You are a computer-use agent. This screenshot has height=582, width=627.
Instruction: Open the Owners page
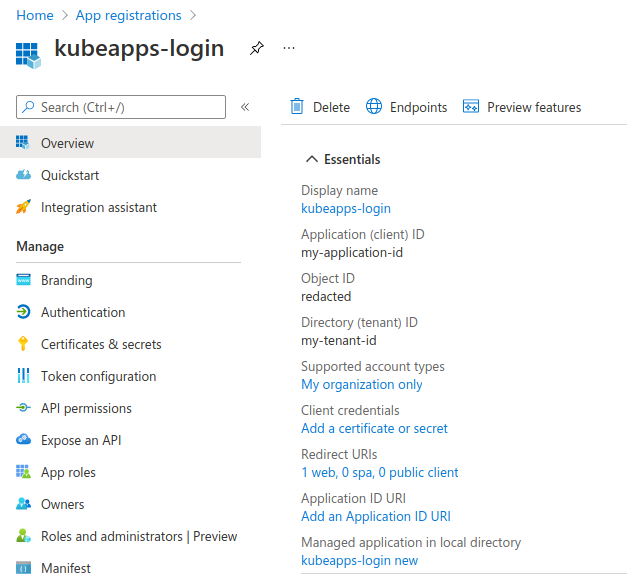[63, 504]
